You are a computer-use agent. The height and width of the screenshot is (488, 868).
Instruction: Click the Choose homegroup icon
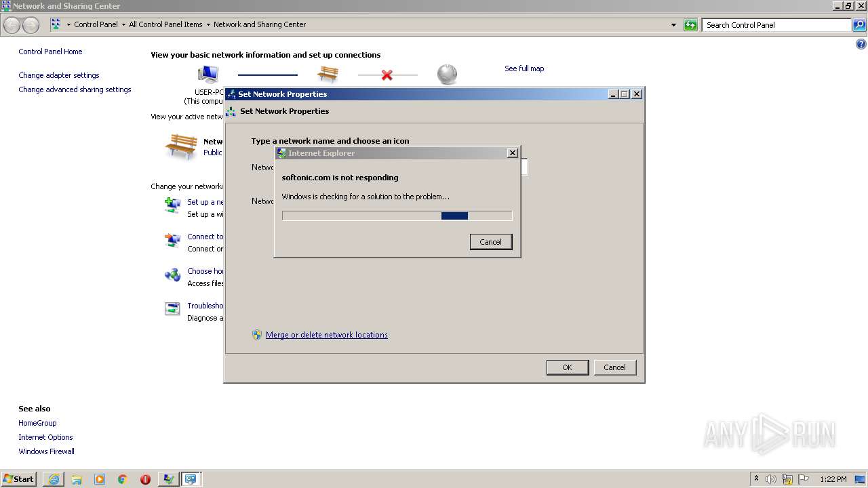click(172, 274)
